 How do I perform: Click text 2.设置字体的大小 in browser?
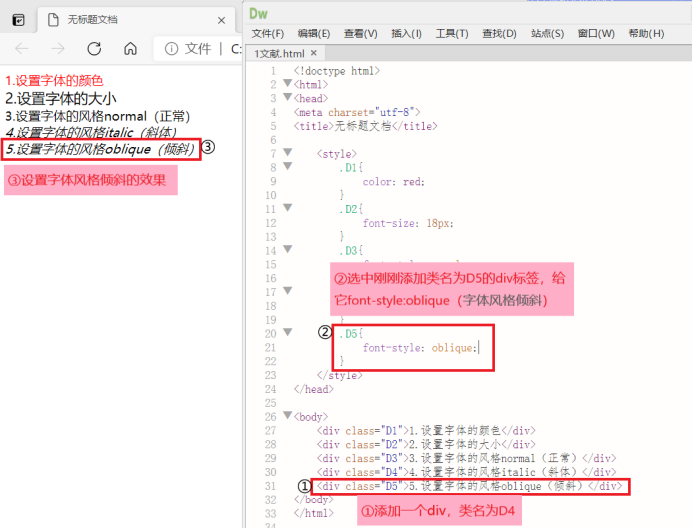61,98
